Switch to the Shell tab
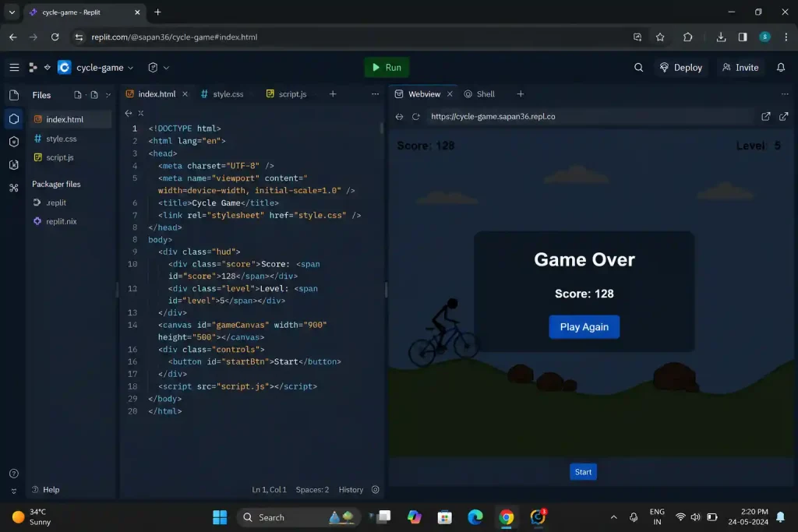This screenshot has width=798, height=532. tap(479, 94)
